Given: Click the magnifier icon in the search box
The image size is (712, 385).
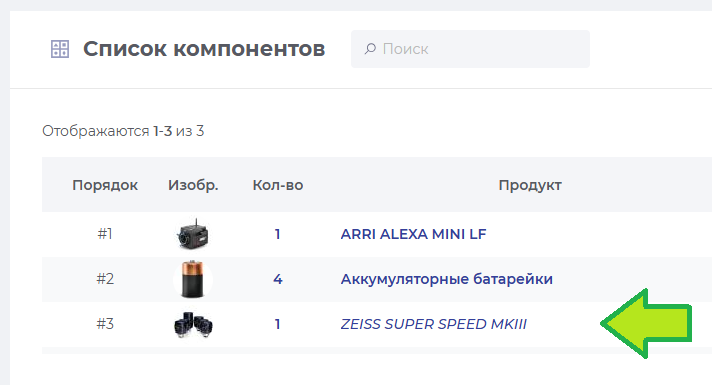Looking at the screenshot, I should point(370,49).
